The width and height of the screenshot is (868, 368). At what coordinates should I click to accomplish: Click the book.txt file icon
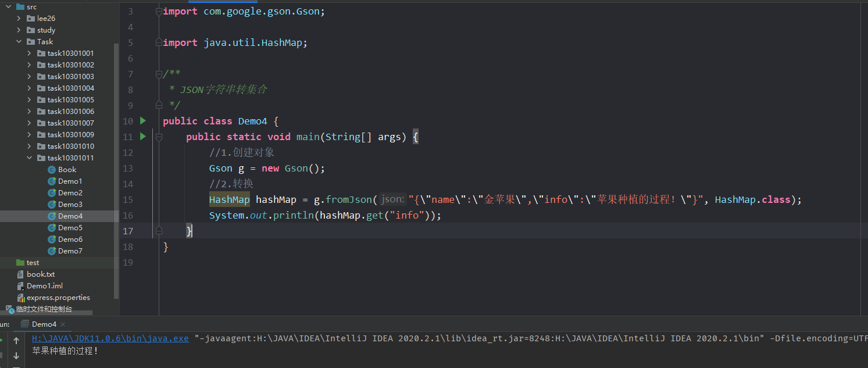(x=20, y=274)
